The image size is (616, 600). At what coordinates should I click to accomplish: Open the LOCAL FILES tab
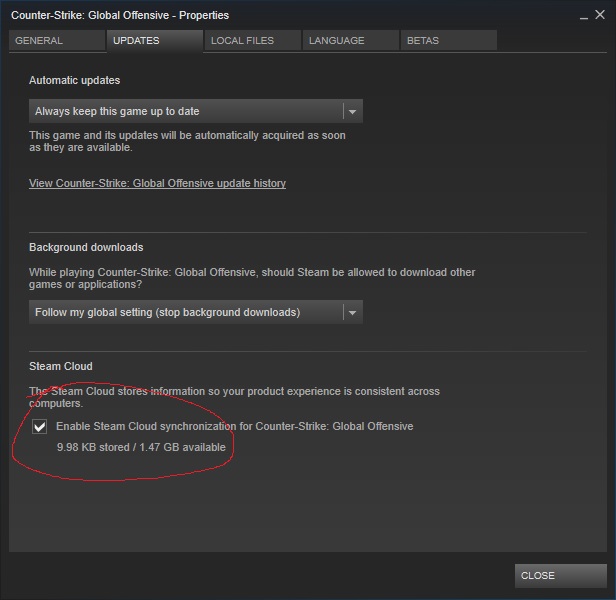tap(253, 40)
